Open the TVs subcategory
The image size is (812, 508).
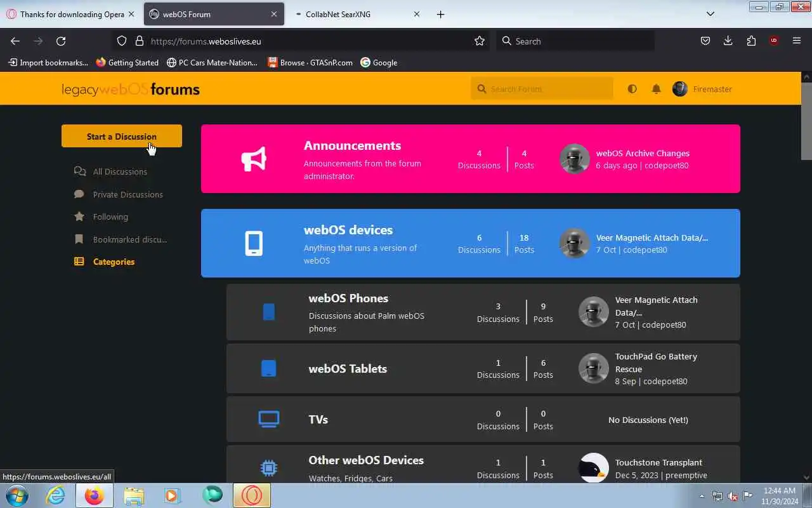(318, 419)
